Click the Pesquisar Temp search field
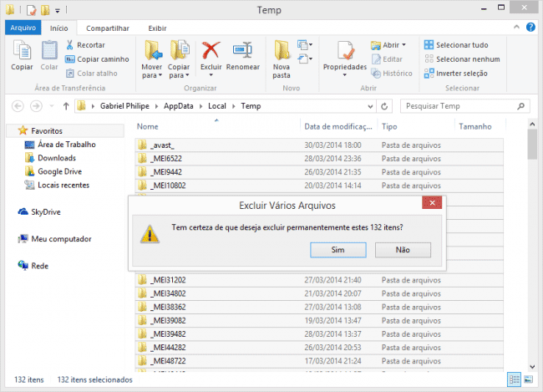The width and height of the screenshot is (543, 392). tap(457, 106)
